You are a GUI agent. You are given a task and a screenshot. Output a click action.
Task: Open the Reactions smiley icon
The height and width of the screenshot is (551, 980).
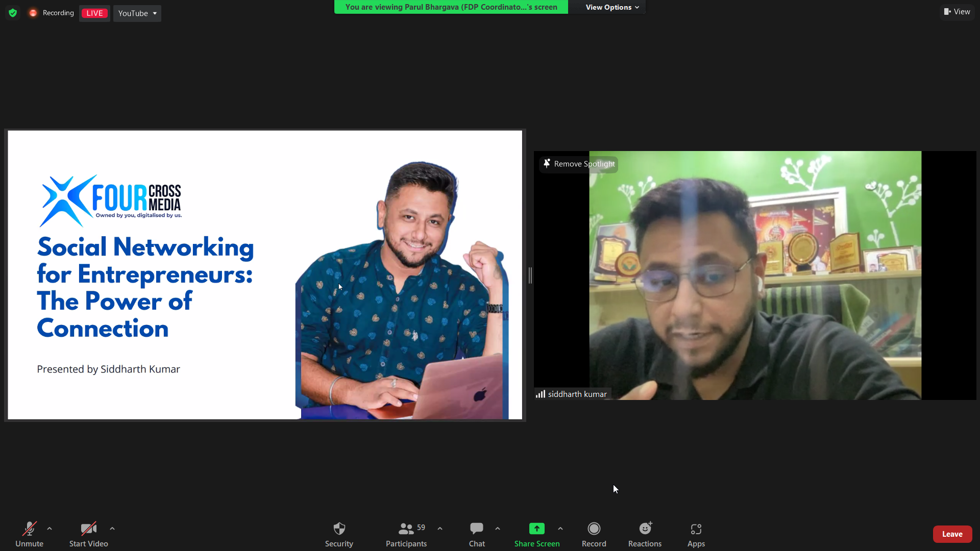[x=645, y=529]
